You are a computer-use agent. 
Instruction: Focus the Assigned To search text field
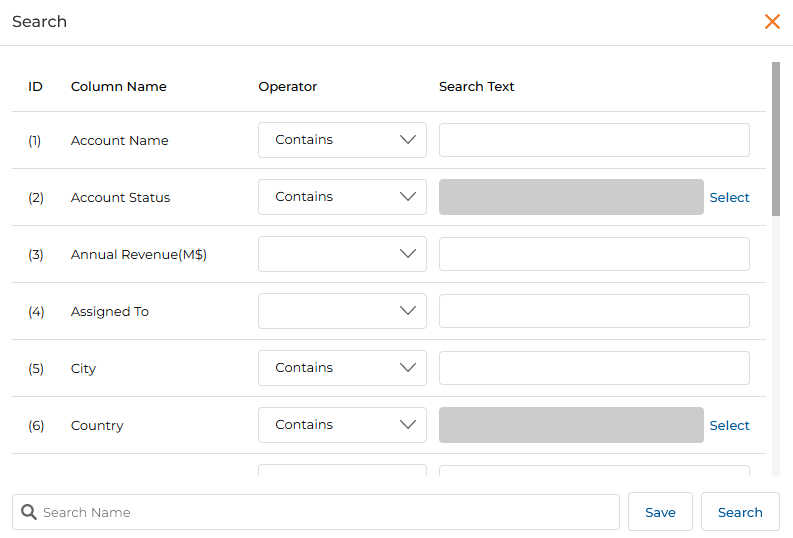coord(594,311)
